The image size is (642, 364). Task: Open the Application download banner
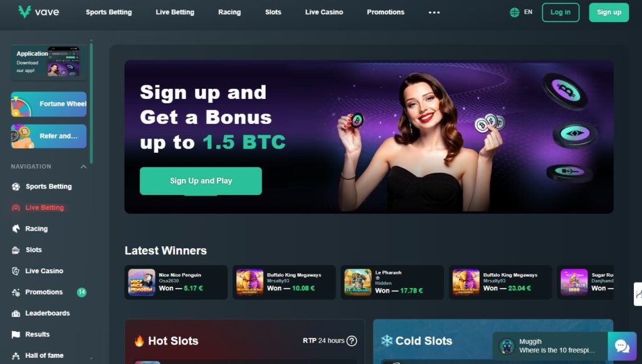click(49, 62)
